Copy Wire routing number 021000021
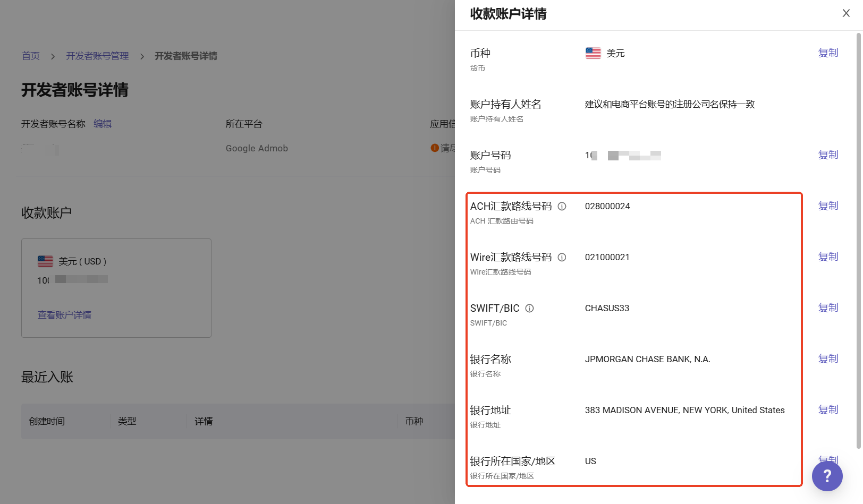The width and height of the screenshot is (863, 504). 828,257
